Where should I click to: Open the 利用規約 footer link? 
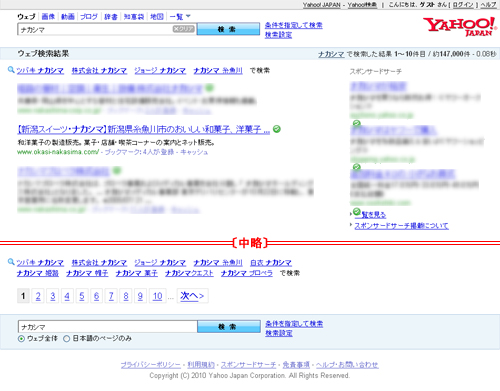click(x=201, y=365)
